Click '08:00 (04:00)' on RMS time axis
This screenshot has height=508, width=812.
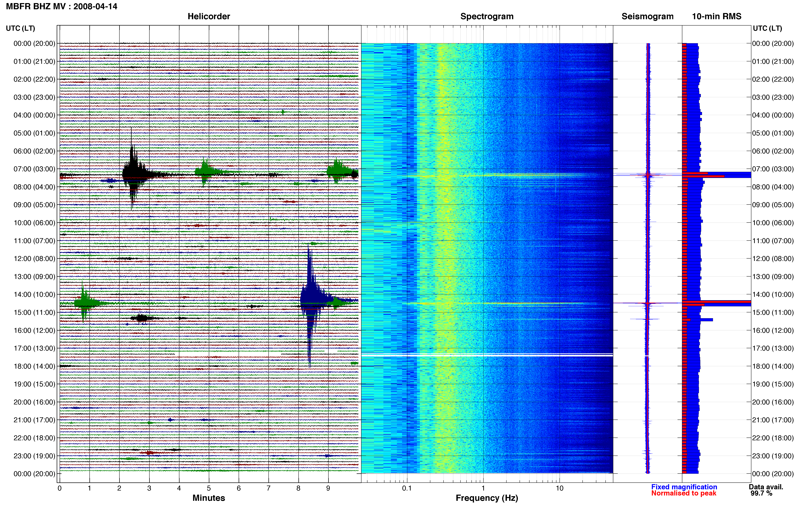pyautogui.click(x=773, y=187)
